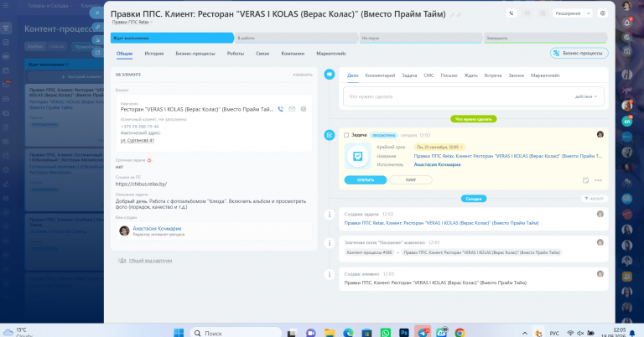Click the изменить link in Об элементе
This screenshot has width=644, height=337.
pos(302,75)
